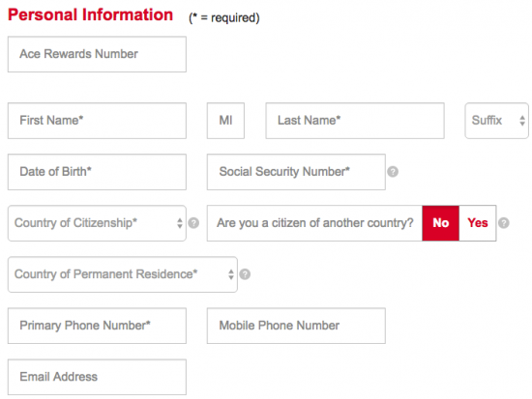This screenshot has width=532, height=399.
Task: Select the Date of Birth field
Action: pos(97,172)
